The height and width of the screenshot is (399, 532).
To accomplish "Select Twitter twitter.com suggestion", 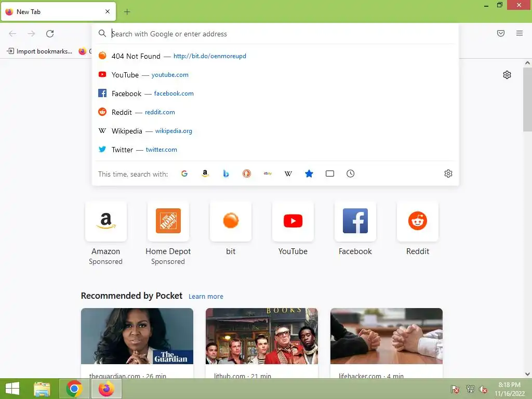I will pyautogui.click(x=275, y=150).
